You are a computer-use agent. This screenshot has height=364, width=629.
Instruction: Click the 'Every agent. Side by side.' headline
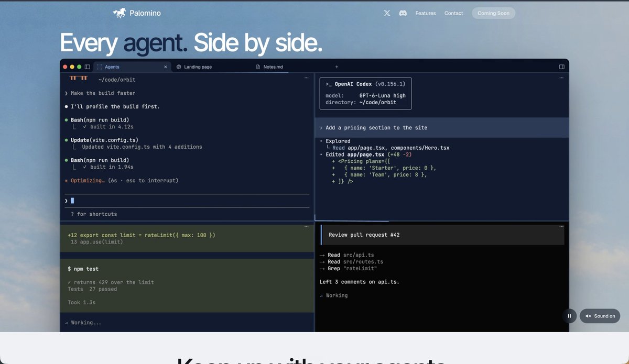coord(191,43)
